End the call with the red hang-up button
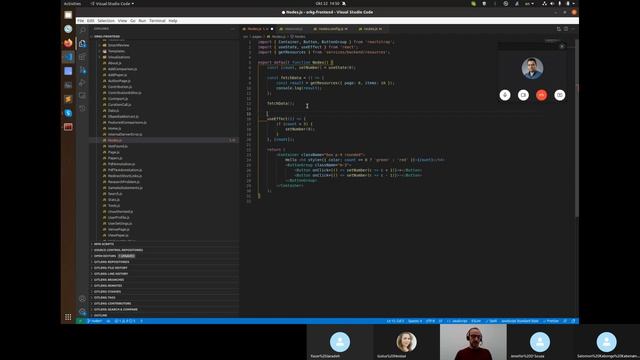640x360 pixels. click(541, 95)
